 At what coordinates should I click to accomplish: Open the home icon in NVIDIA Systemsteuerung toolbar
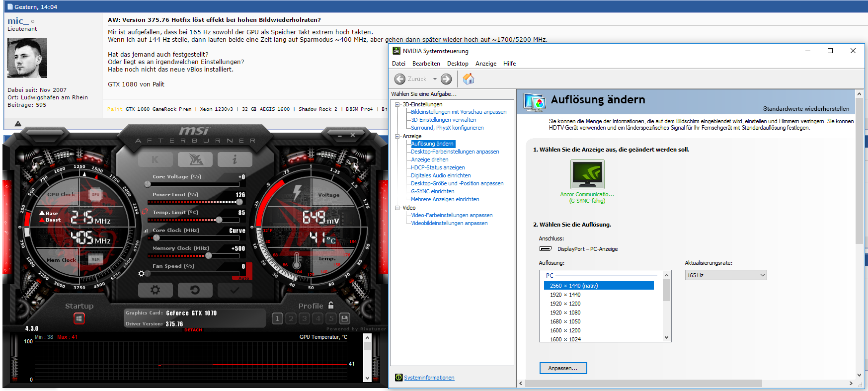coord(469,78)
